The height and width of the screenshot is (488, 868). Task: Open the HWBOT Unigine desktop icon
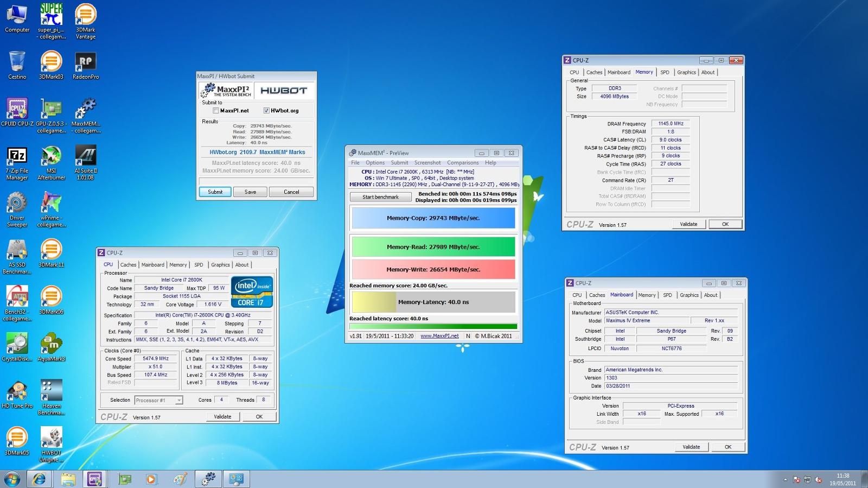click(51, 445)
